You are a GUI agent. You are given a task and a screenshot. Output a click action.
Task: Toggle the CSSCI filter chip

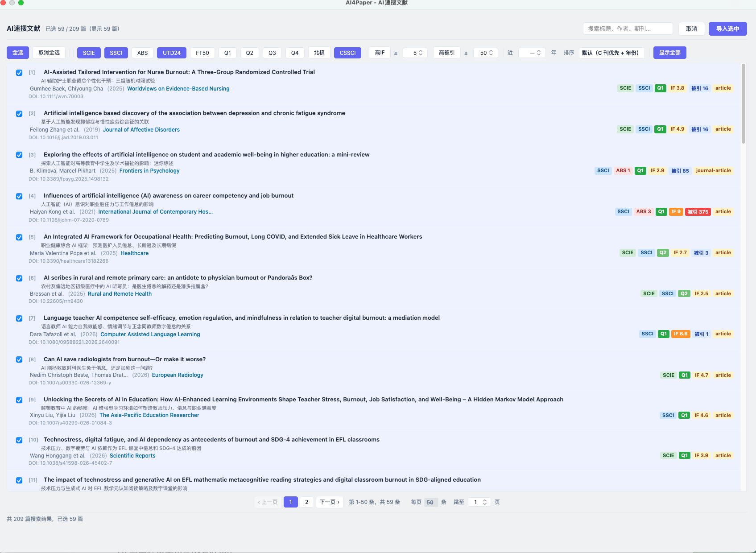tap(347, 53)
